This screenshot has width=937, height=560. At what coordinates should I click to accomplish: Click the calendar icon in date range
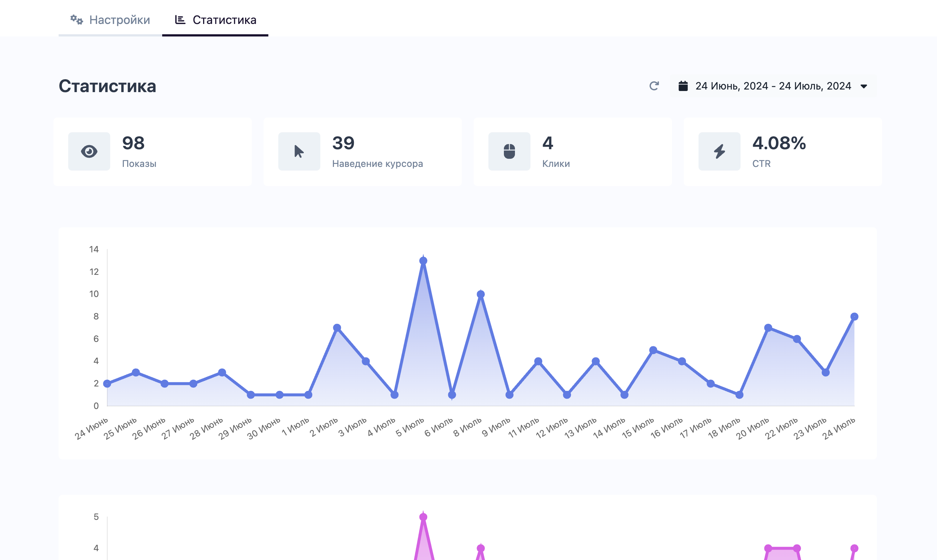coord(683,86)
